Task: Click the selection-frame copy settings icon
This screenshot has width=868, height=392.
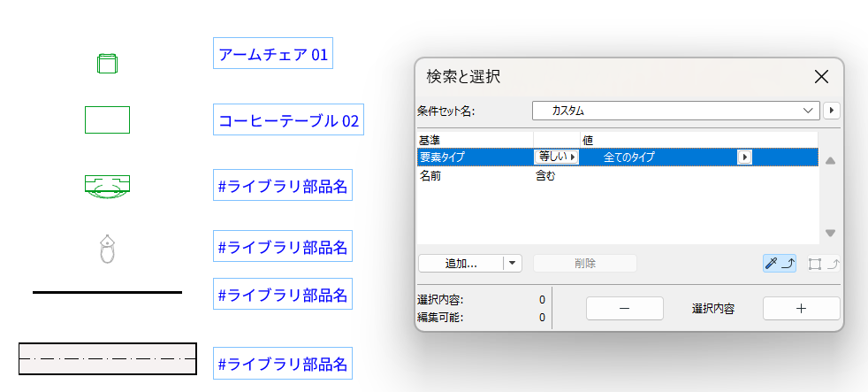Action: pos(824,264)
